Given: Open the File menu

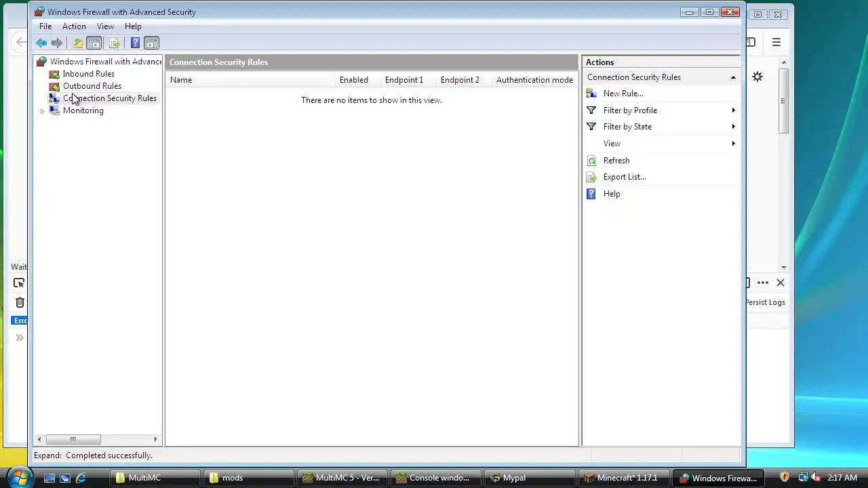Looking at the screenshot, I should pyautogui.click(x=45, y=26).
